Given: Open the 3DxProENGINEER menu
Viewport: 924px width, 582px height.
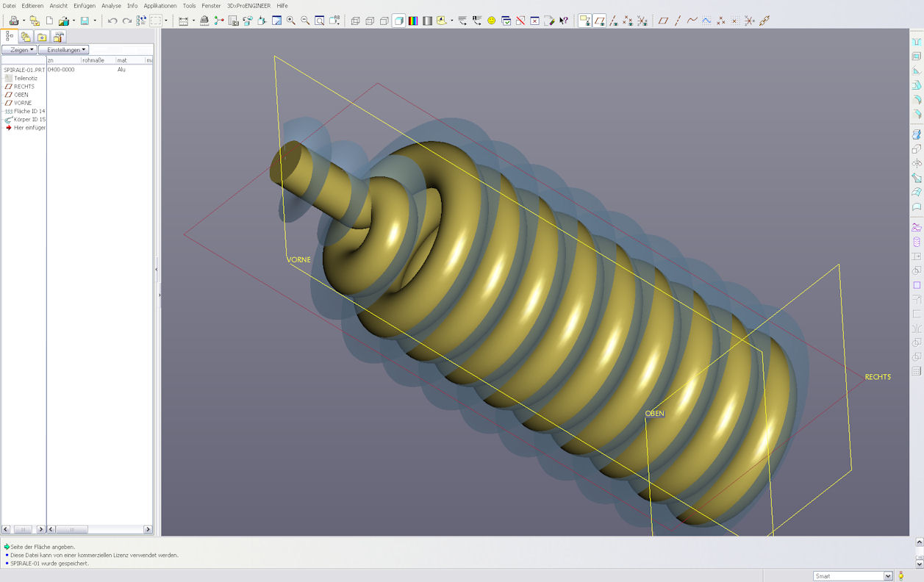Looking at the screenshot, I should pyautogui.click(x=248, y=5).
